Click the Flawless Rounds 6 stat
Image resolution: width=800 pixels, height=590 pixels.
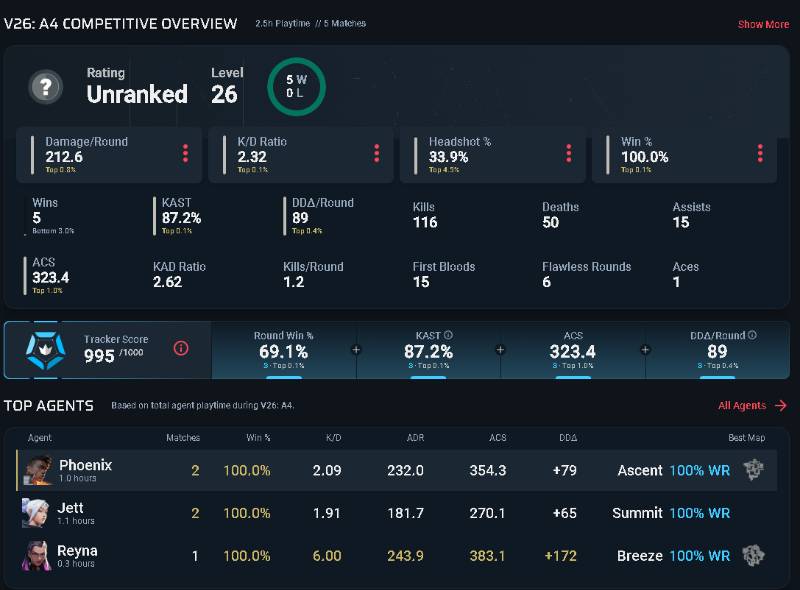pos(587,275)
